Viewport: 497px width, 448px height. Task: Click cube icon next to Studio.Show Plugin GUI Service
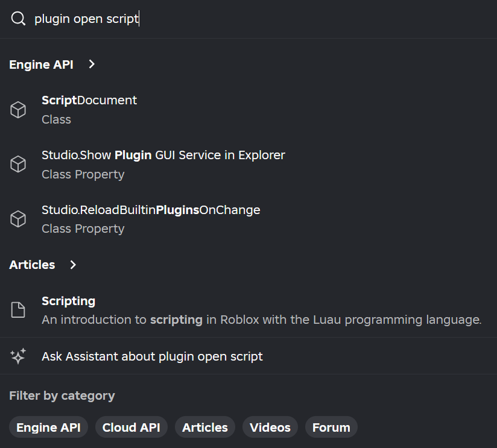tap(18, 164)
